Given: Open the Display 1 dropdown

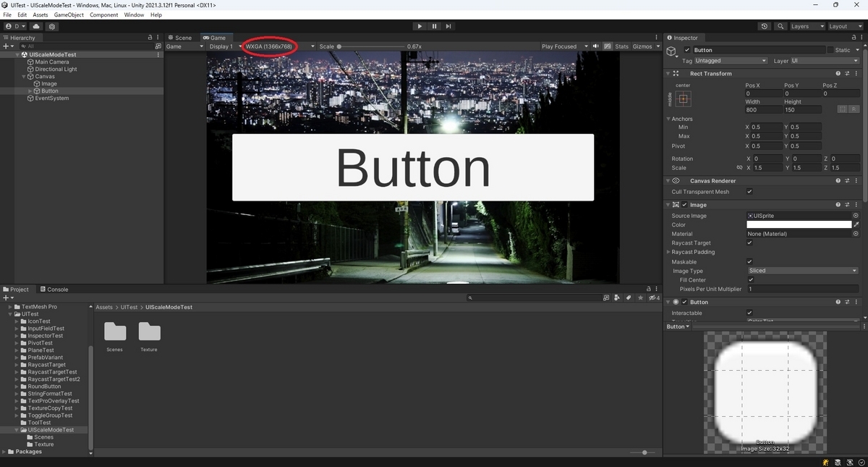Looking at the screenshot, I should tap(224, 46).
